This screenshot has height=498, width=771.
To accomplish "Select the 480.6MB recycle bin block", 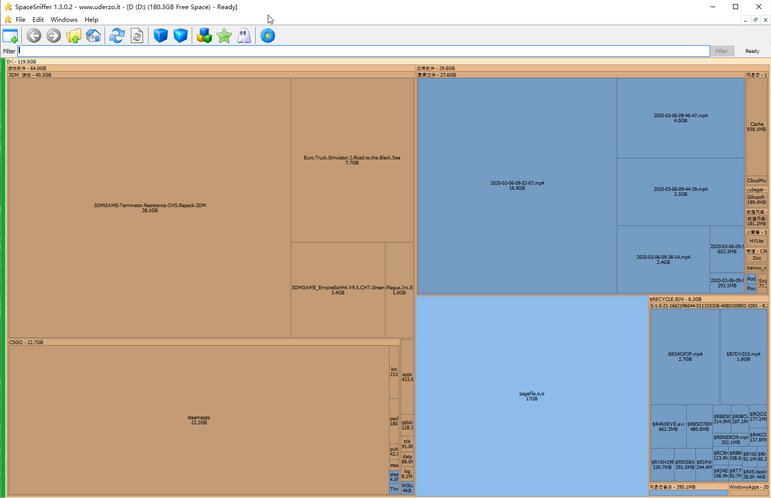I will click(699, 426).
